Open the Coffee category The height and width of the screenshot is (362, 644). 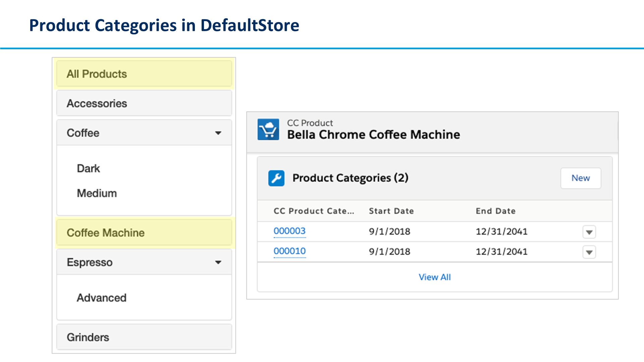pos(144,133)
